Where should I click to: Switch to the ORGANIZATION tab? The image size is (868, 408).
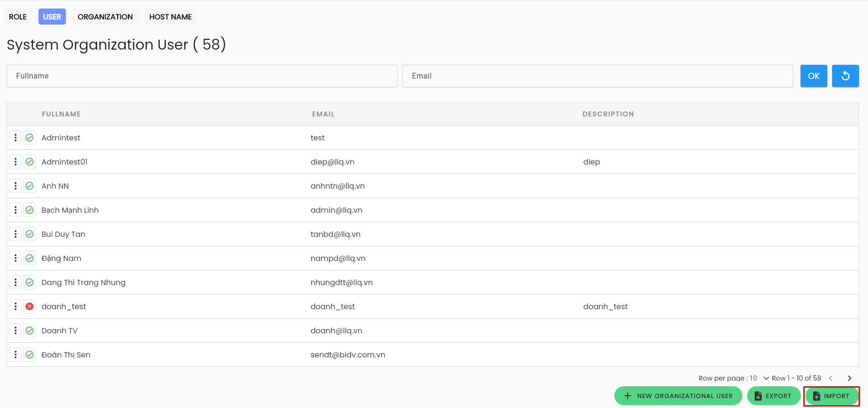coord(105,17)
